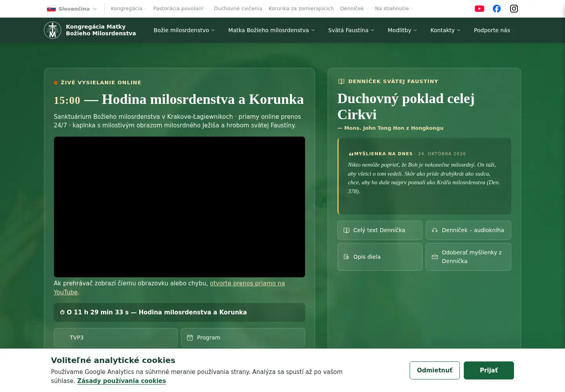Click envelope icon in Odoberať myšlienky

[435, 257]
